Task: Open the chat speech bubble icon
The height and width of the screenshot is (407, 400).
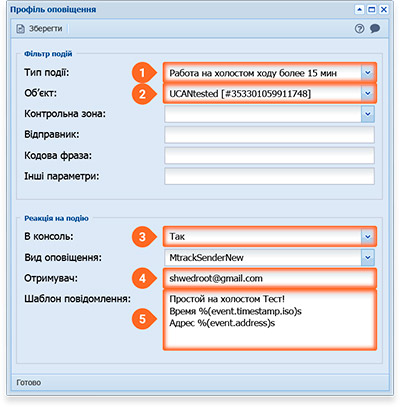Action: coord(375,29)
